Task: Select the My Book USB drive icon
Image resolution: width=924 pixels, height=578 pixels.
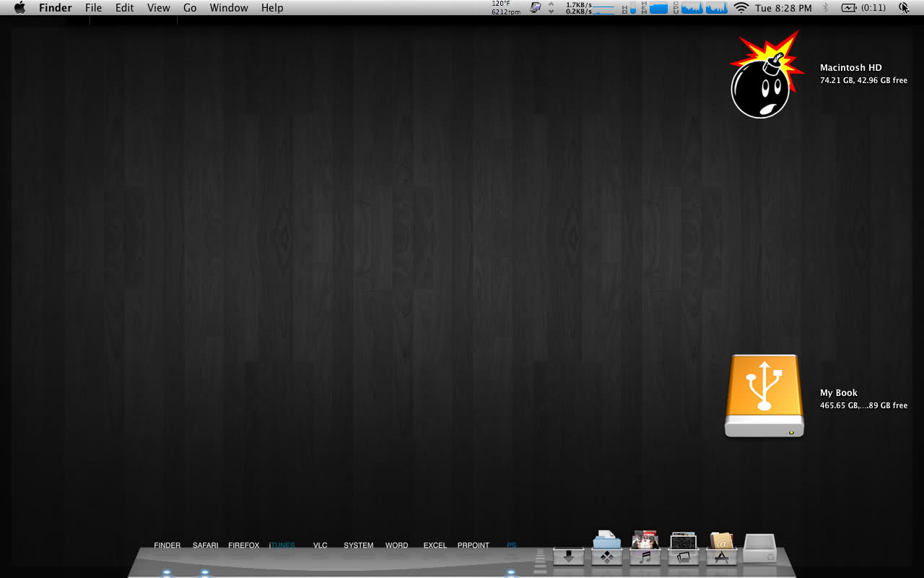Action: (764, 395)
